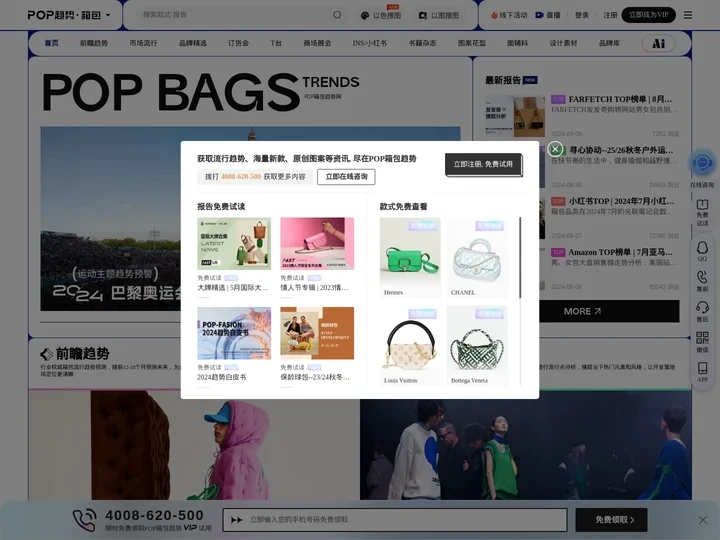Open 订货会 navigation item
The width and height of the screenshot is (720, 540).
[x=238, y=43]
